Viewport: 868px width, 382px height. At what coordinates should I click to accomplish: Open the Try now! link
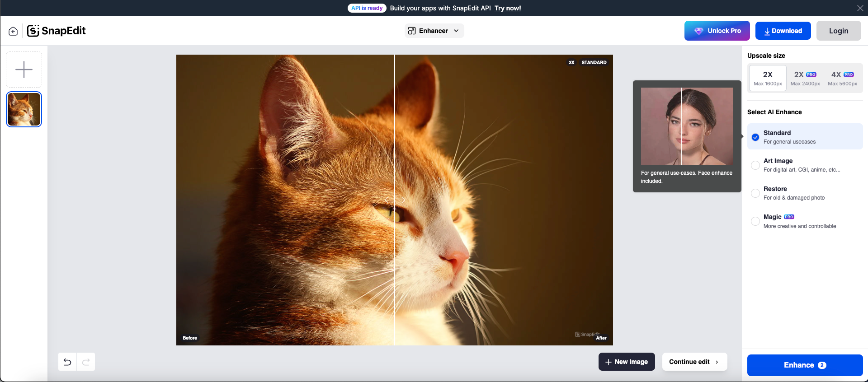coord(508,8)
